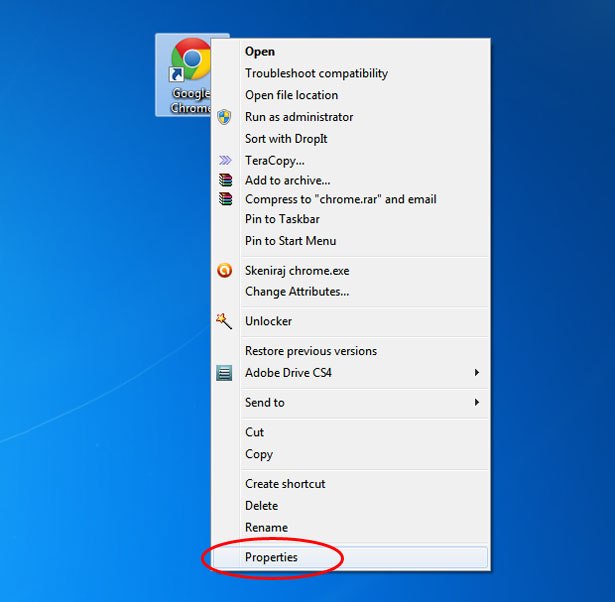Select Restore previous versions
The image size is (615, 602).
coord(310,351)
